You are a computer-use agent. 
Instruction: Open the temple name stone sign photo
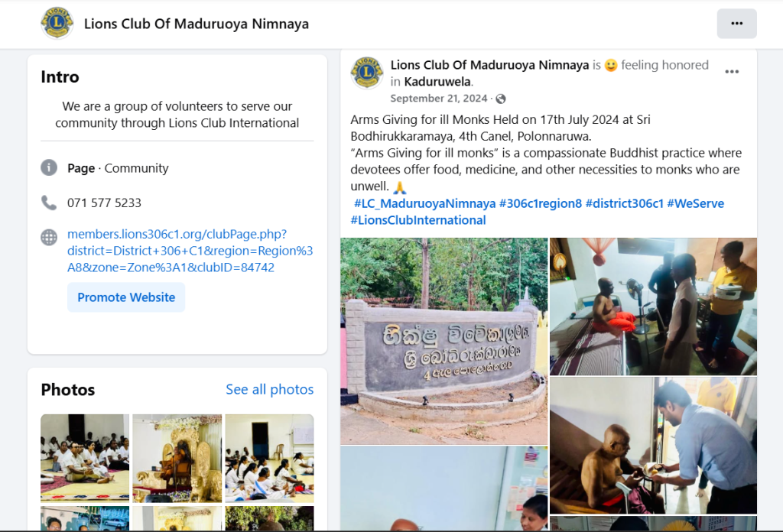(444, 341)
